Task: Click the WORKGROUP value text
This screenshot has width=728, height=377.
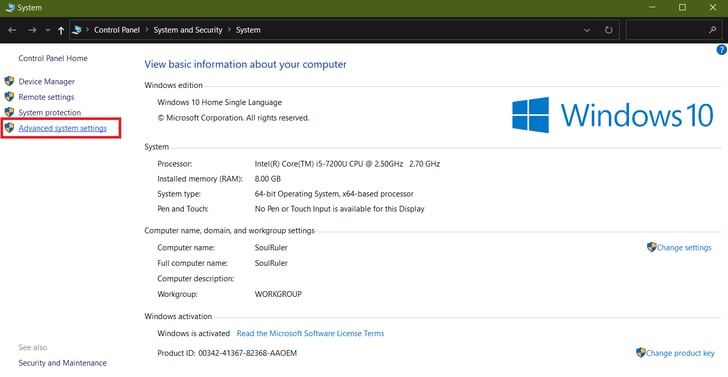Action: pos(278,294)
